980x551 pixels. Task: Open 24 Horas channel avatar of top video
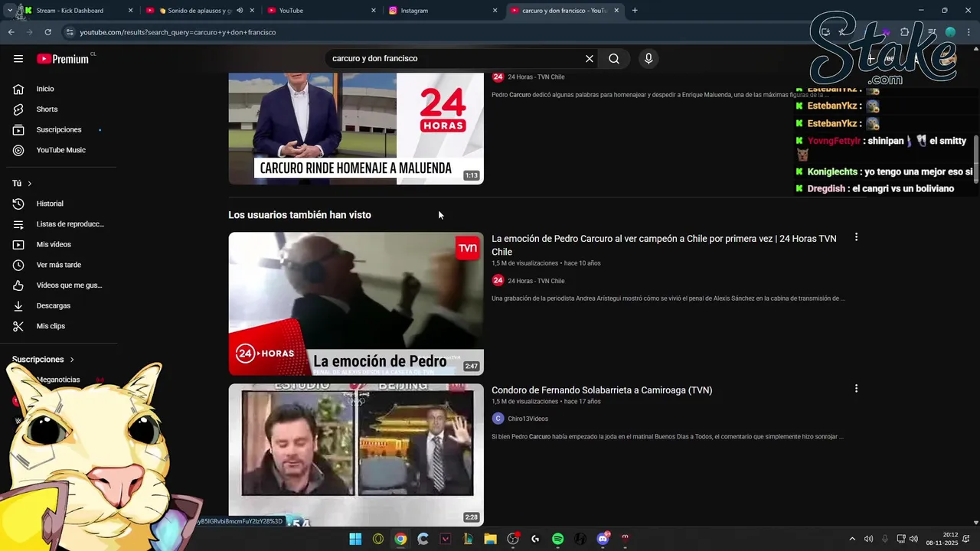tap(498, 77)
